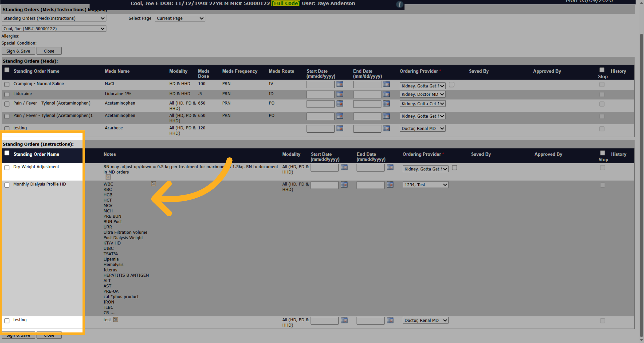The width and height of the screenshot is (644, 343).
Task: Open Start Date calendar for Acarbose row
Action: (340, 128)
